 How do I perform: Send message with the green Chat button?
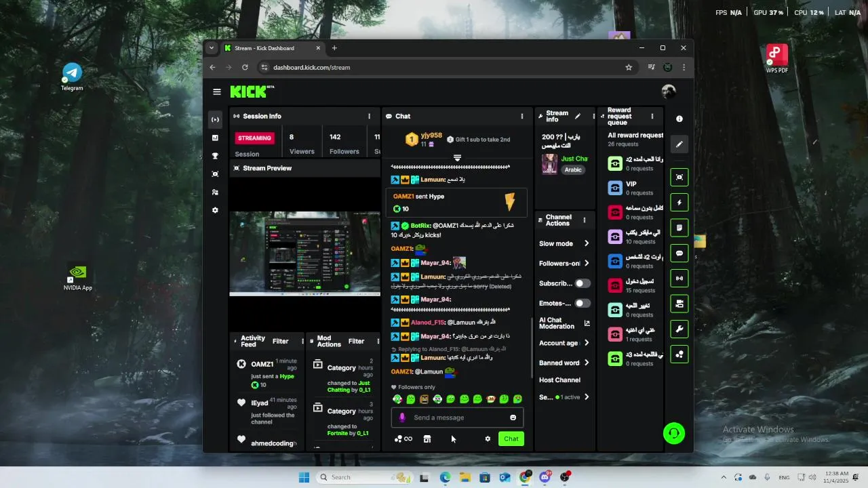click(x=511, y=439)
